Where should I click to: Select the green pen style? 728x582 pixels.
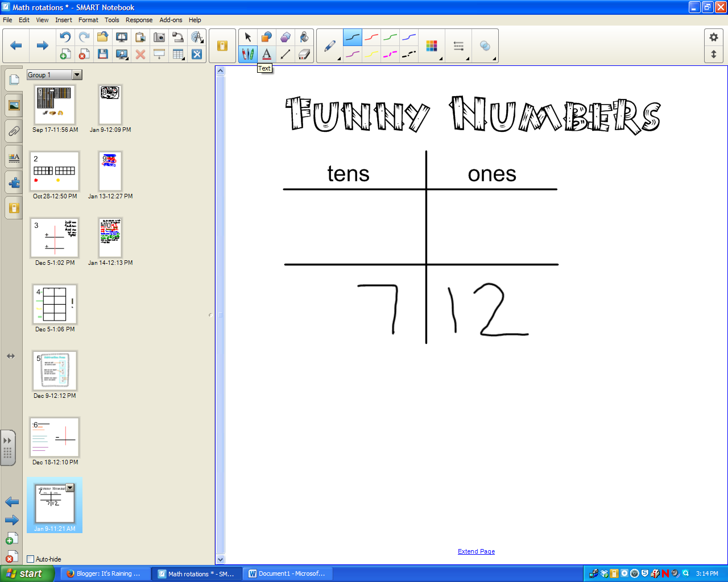click(x=390, y=38)
